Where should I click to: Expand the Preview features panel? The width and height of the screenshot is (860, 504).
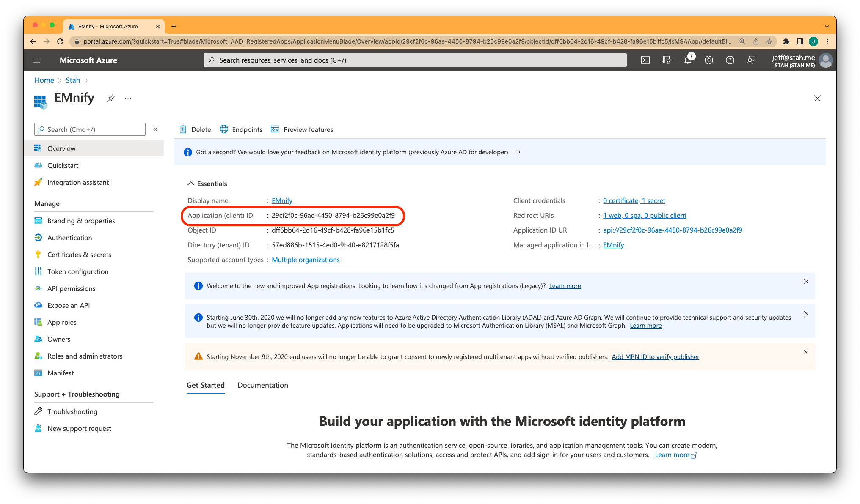(301, 129)
